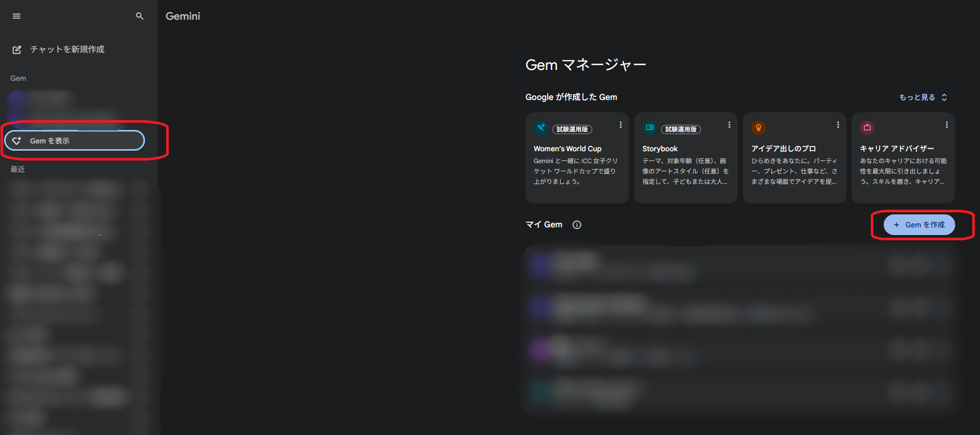Open the Women's World Cup card description
Image resolution: width=980 pixels, height=435 pixels.
click(x=575, y=171)
